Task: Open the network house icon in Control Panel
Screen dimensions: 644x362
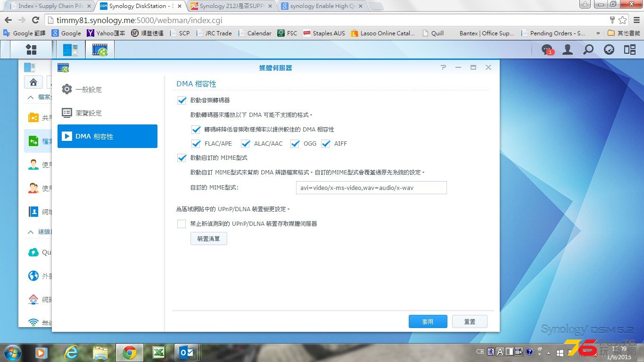Action: point(33,299)
